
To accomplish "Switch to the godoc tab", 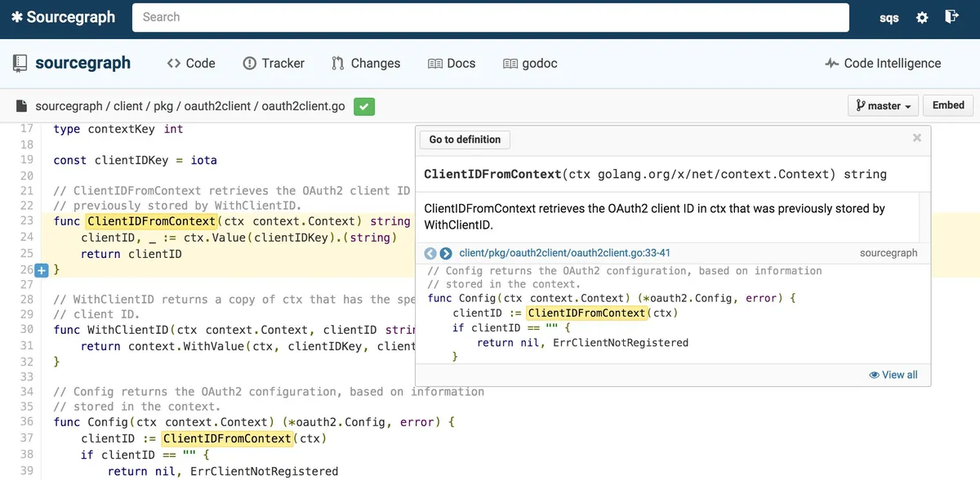I will [530, 63].
